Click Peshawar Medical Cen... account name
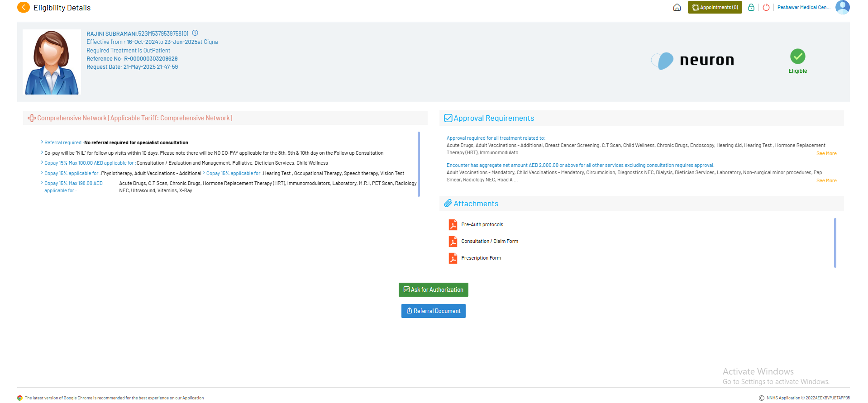The height and width of the screenshot is (403, 868). point(804,7)
